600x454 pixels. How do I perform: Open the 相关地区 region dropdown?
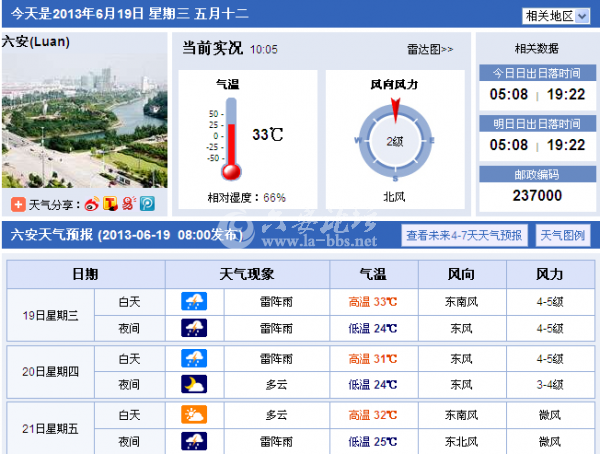point(556,16)
